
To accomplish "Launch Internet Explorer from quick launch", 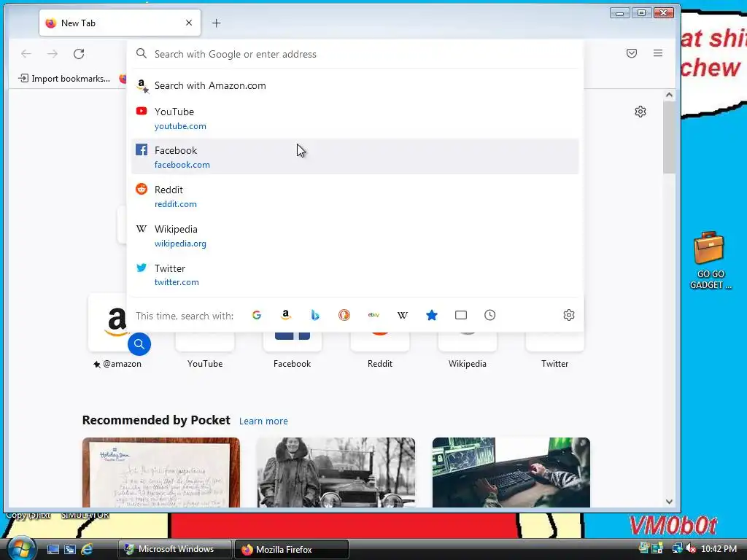I will (x=87, y=550).
